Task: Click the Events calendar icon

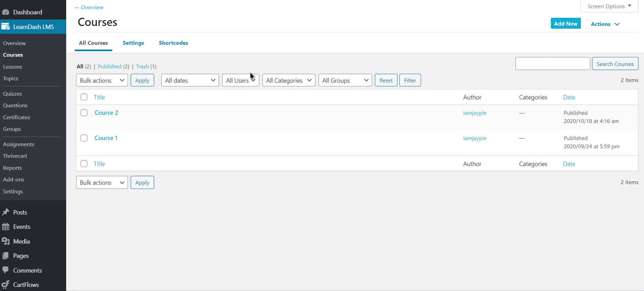Action: point(6,227)
